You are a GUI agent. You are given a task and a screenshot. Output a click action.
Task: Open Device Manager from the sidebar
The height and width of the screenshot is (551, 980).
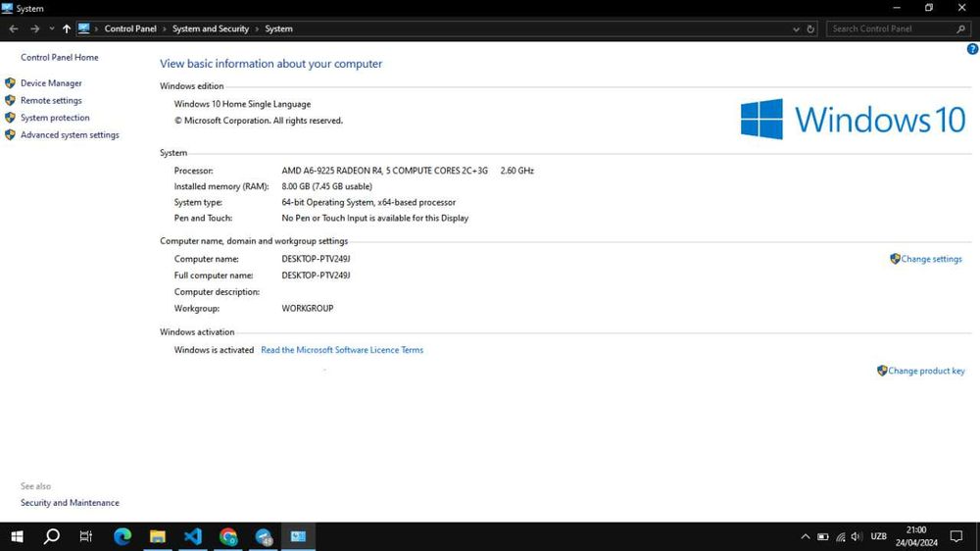[x=51, y=83]
